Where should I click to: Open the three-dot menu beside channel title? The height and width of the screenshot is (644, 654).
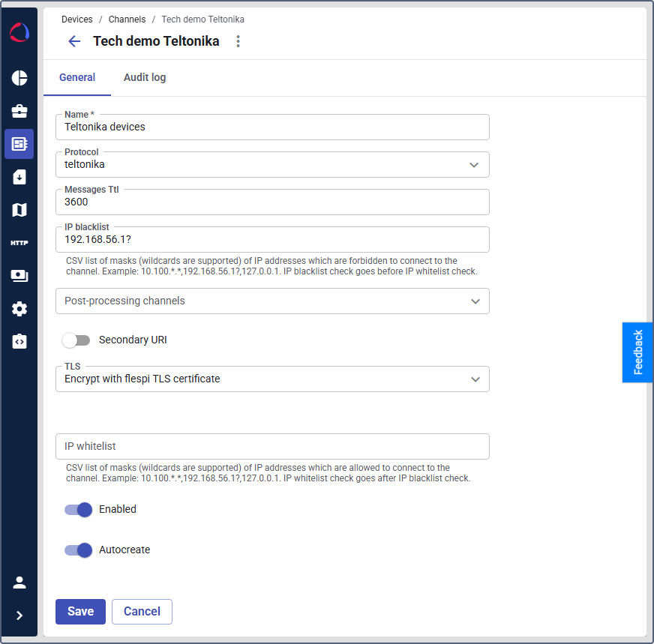[x=238, y=41]
